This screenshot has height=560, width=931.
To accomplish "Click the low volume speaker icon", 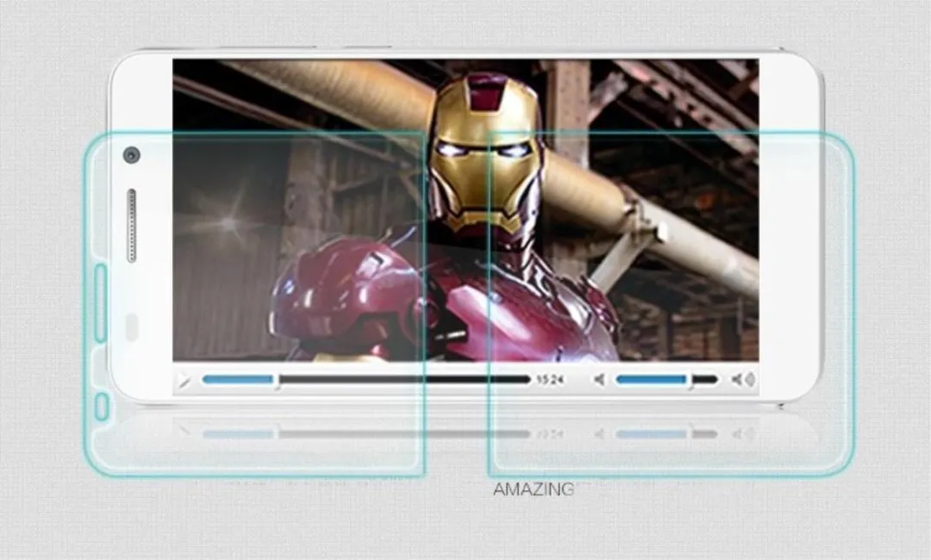I will click(x=600, y=380).
